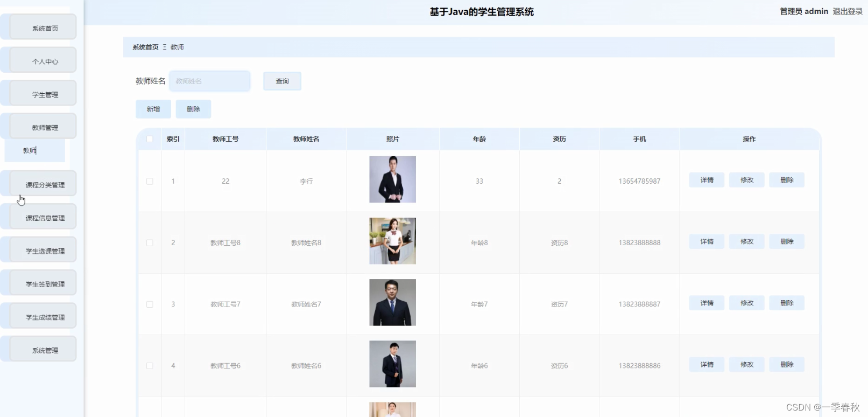Select cell 年龄7
Image resolution: width=868 pixels, height=417 pixels.
point(479,304)
